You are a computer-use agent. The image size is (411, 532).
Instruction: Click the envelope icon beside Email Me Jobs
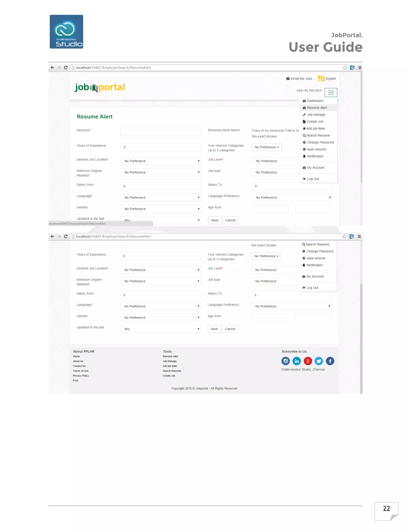[x=288, y=79]
